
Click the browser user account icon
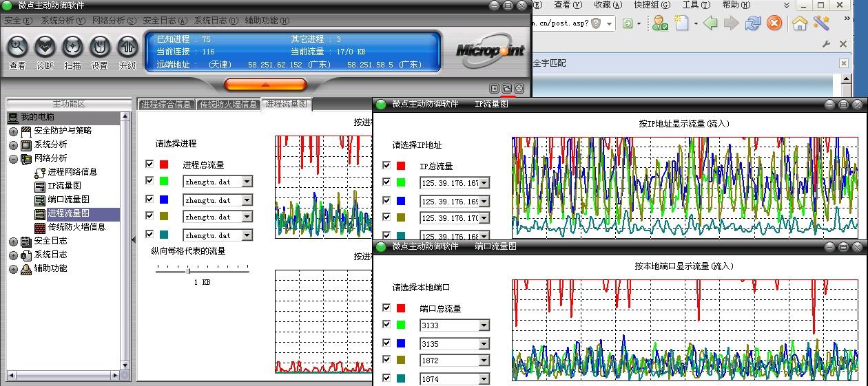[x=660, y=23]
